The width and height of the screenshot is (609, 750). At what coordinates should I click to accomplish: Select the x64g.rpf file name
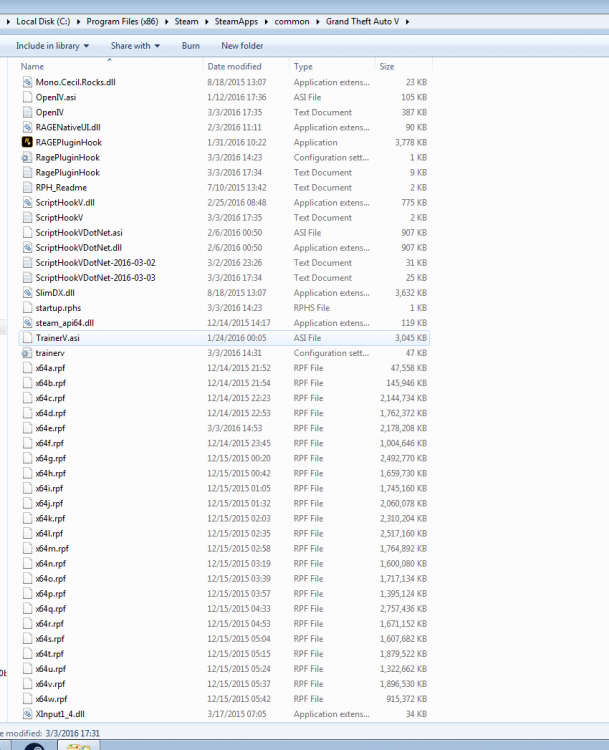51,458
